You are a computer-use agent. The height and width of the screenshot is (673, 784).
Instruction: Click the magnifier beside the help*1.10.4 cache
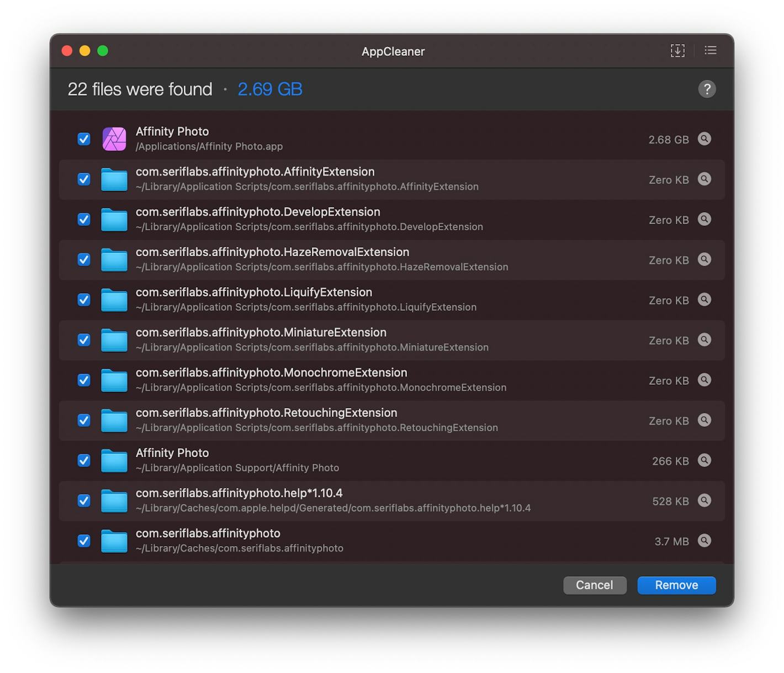click(704, 501)
